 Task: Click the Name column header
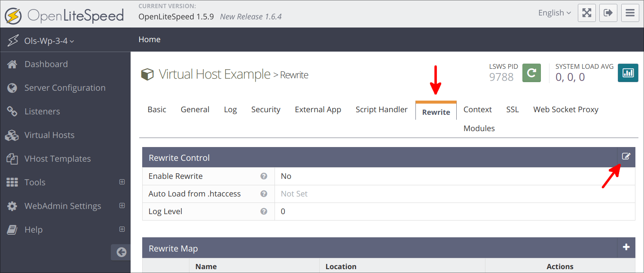tap(206, 267)
